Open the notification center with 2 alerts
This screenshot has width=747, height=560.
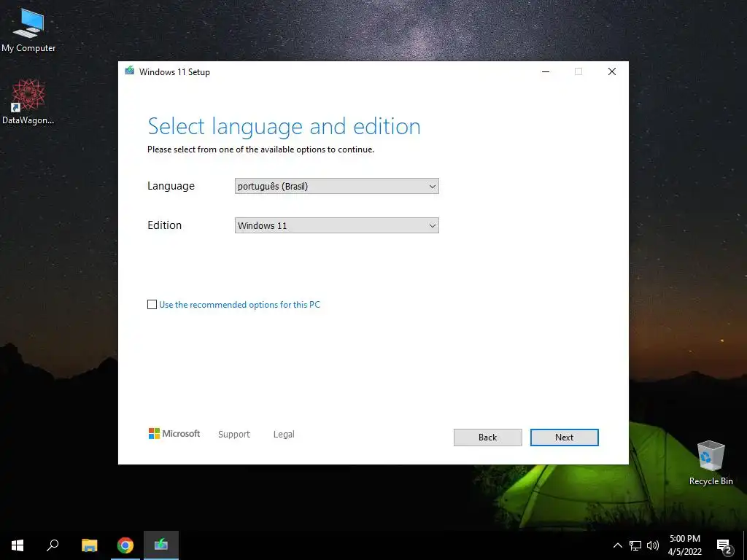pos(724,546)
